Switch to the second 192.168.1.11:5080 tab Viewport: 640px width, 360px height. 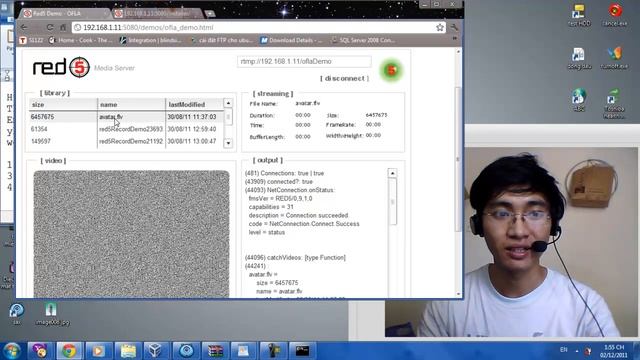(x=158, y=13)
